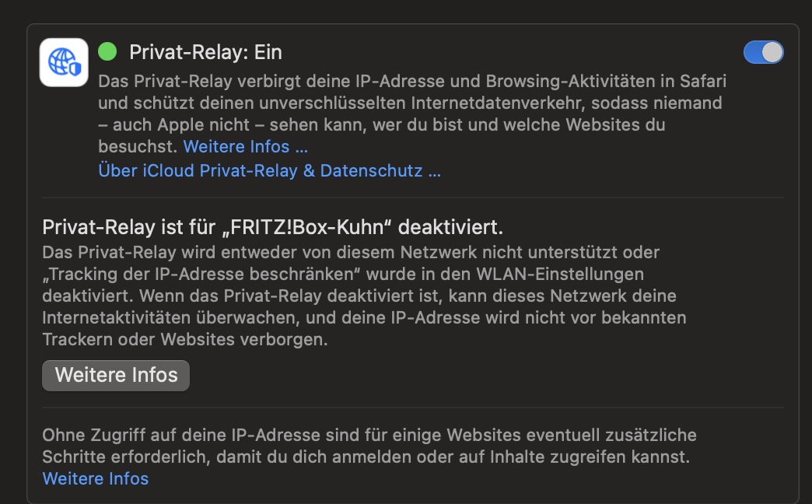
Task: Click the "Privat-Relay: Ein" title
Action: pyautogui.click(x=205, y=52)
